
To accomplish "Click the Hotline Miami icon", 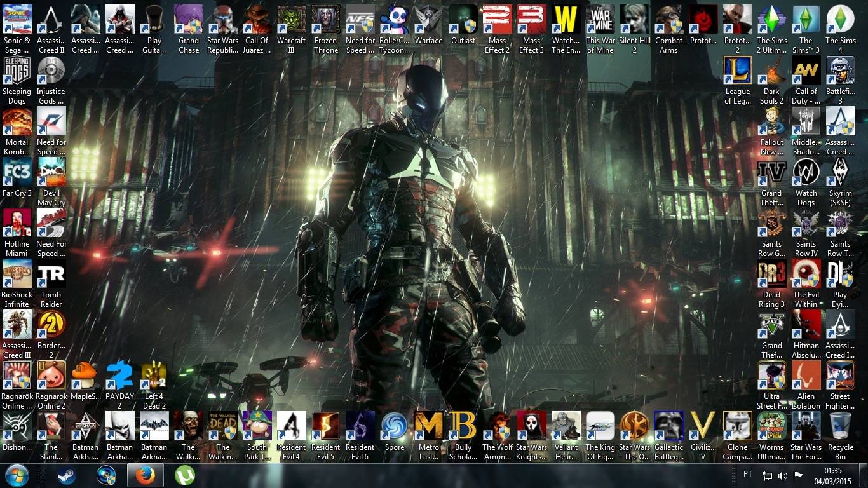I will click(17, 222).
